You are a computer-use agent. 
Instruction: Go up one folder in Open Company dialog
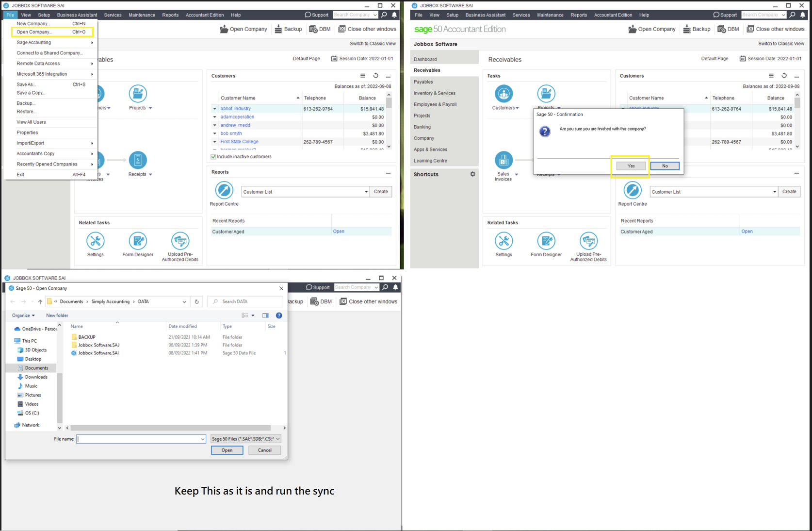tap(40, 301)
